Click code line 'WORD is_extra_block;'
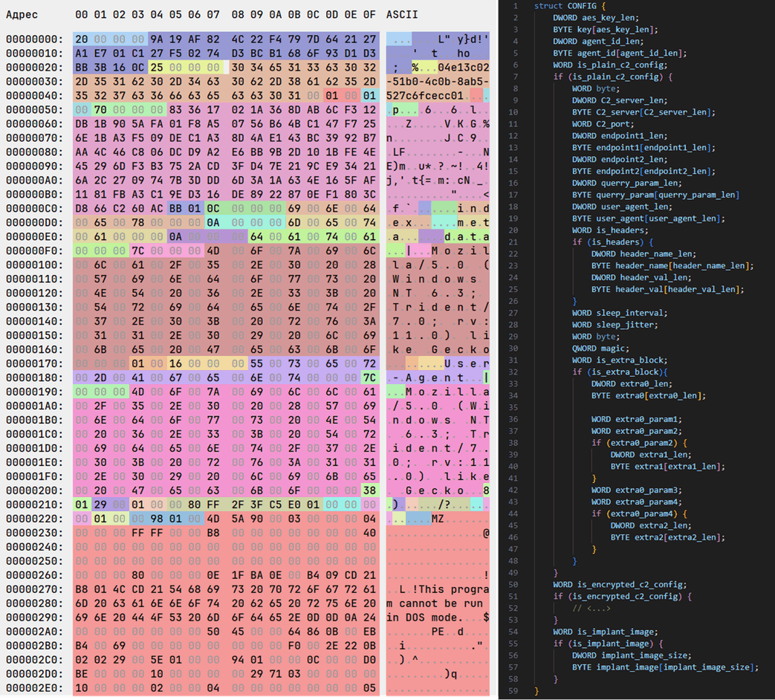 pyautogui.click(x=619, y=360)
